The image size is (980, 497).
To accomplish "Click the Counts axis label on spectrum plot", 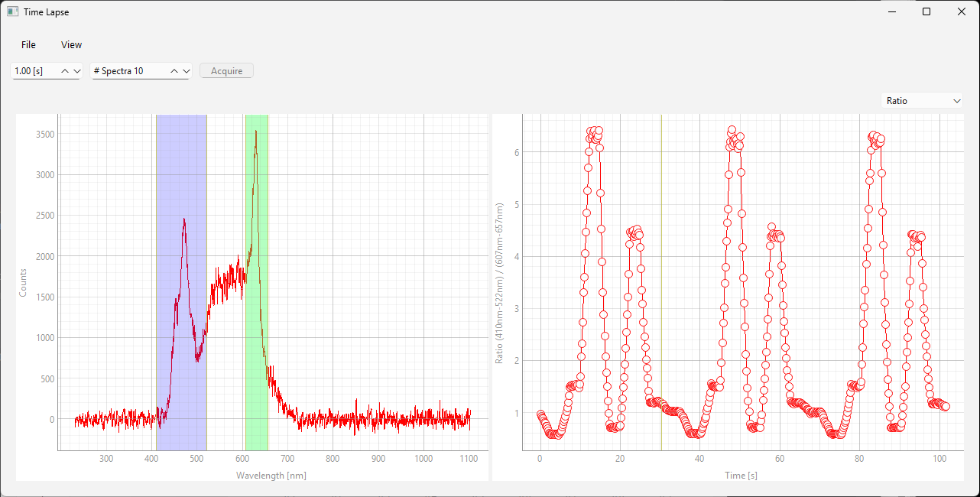I will 23,283.
